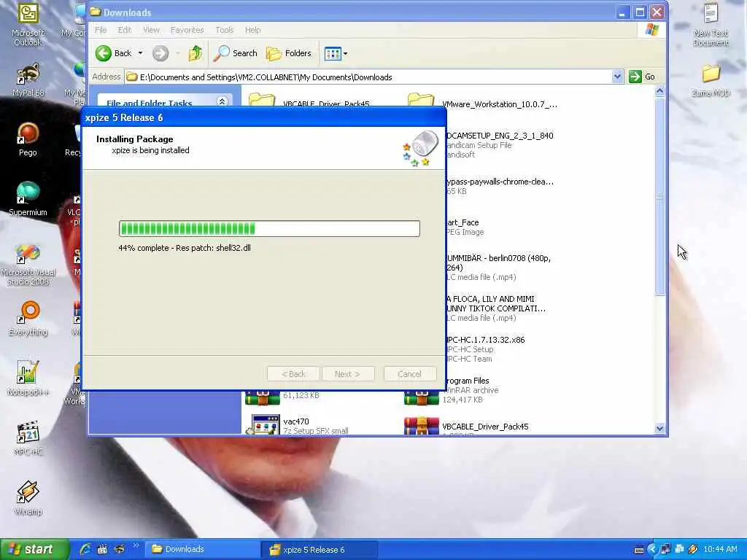Open Edit menu in Downloads window
The image size is (747, 560).
[125, 30]
